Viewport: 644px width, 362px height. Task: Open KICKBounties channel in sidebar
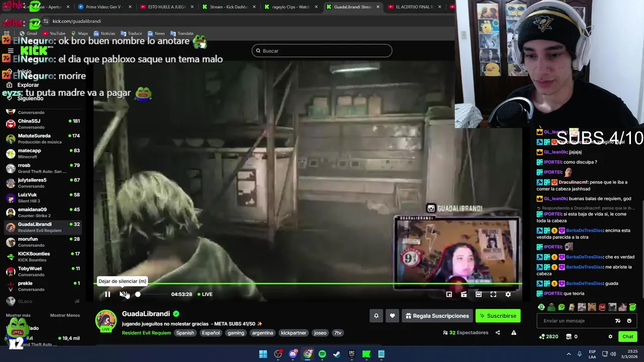click(x=42, y=256)
